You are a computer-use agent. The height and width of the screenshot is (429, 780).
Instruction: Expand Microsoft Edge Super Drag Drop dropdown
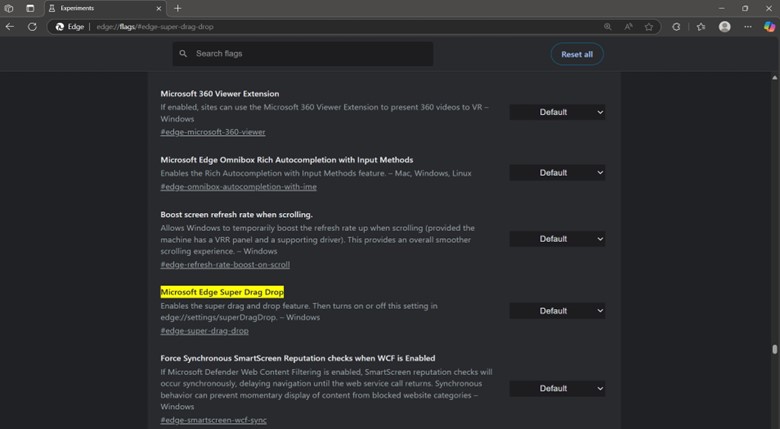click(558, 311)
